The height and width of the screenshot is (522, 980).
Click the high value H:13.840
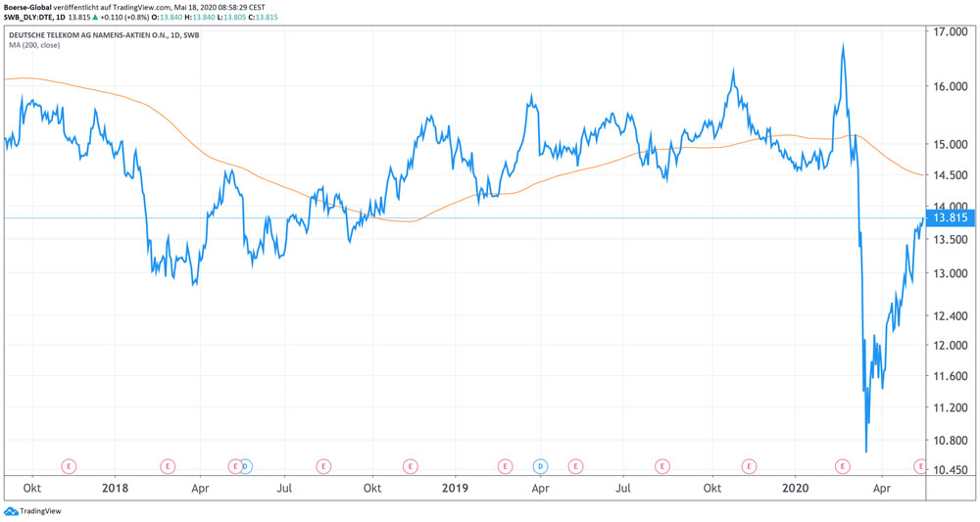[199, 17]
